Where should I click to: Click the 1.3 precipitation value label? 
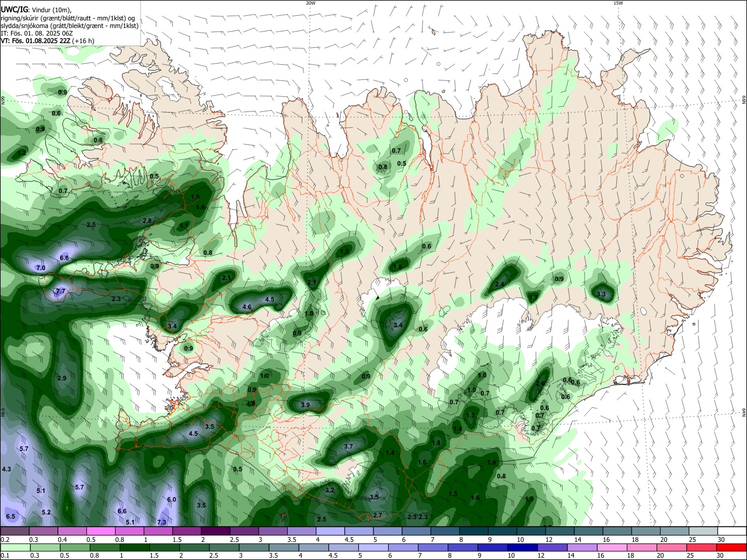pos(344,251)
